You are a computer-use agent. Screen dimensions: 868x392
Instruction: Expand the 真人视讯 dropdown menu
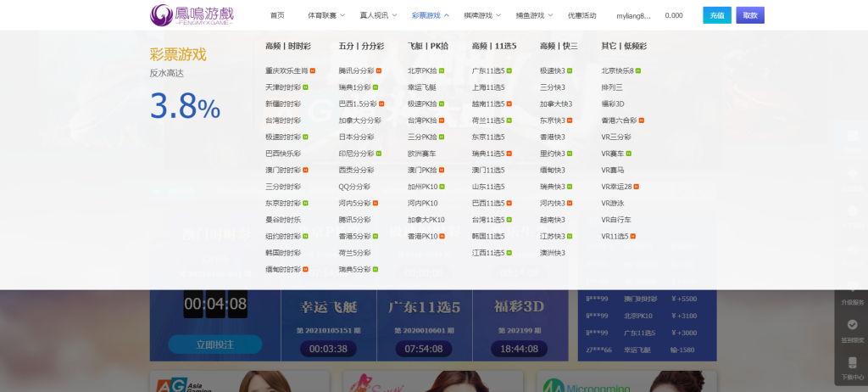click(x=377, y=15)
